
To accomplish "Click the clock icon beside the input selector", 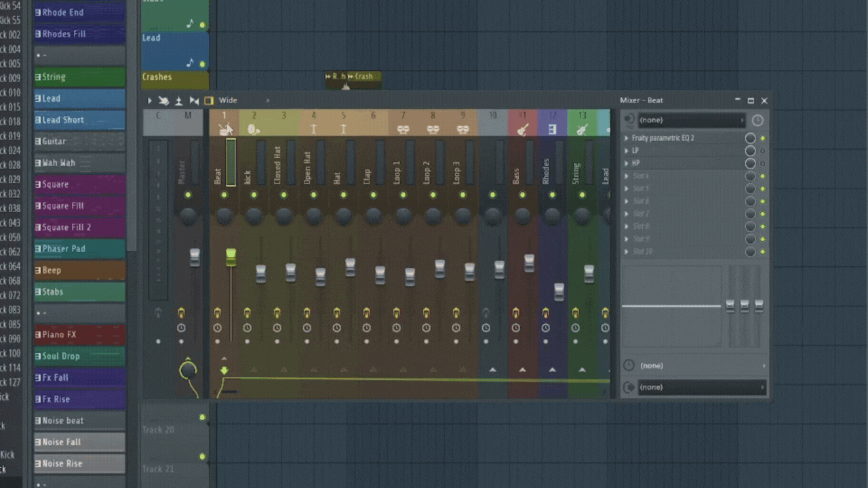I will pos(757,120).
